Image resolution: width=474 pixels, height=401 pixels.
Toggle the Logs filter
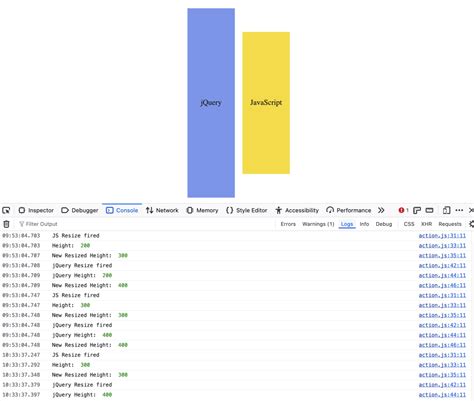(x=347, y=224)
